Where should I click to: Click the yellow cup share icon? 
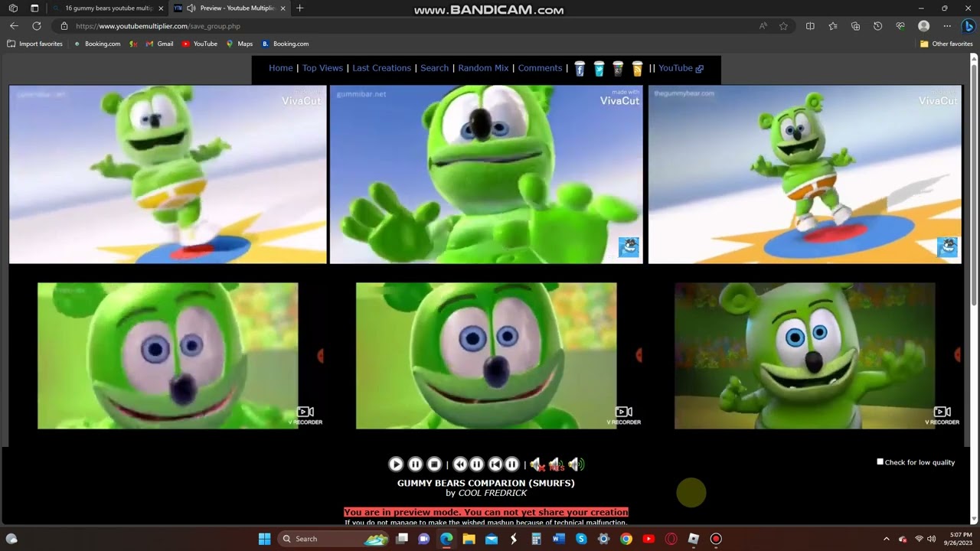coord(637,69)
